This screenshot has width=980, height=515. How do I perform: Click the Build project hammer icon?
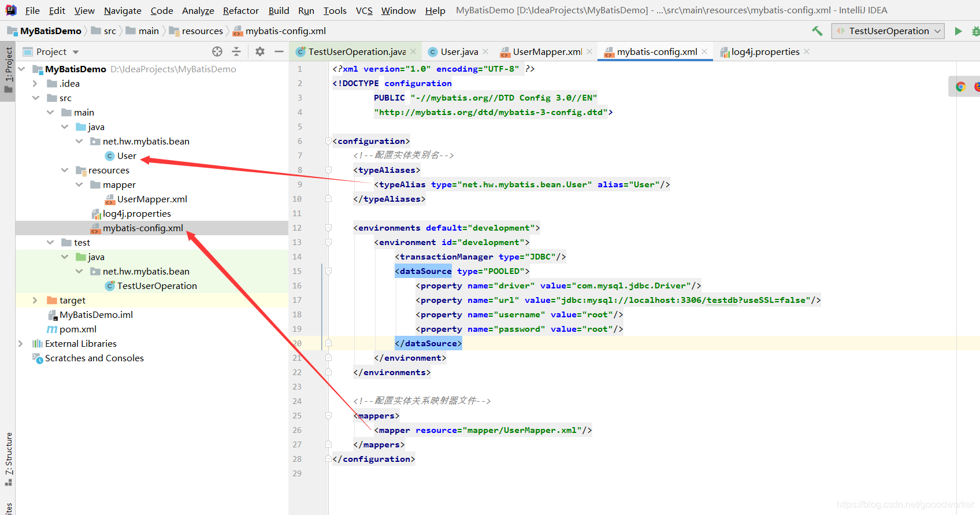click(x=817, y=31)
